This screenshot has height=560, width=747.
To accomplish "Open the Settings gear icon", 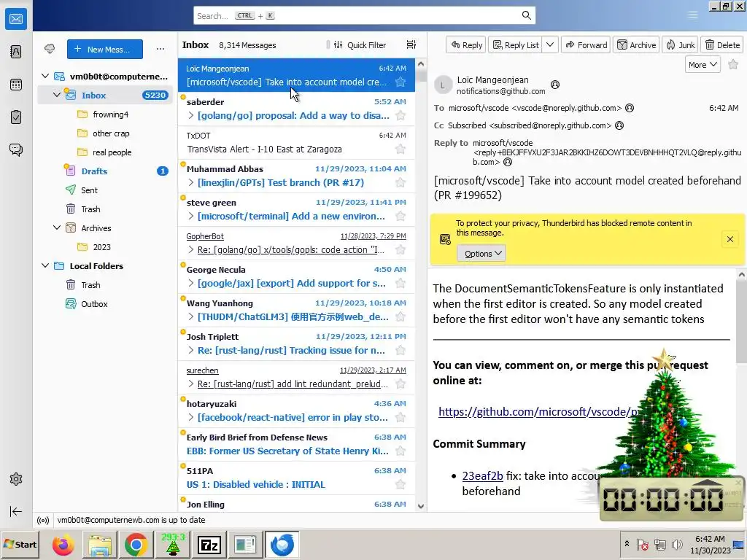I will 16,479.
